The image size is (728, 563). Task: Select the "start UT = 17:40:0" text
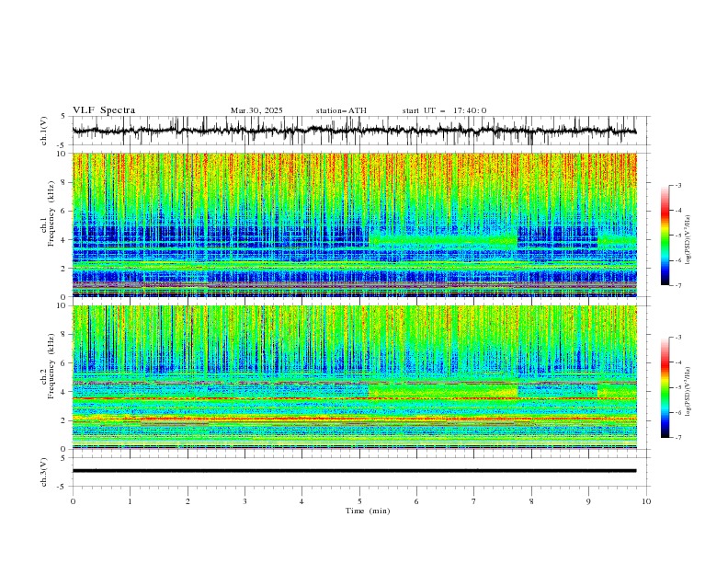click(444, 110)
